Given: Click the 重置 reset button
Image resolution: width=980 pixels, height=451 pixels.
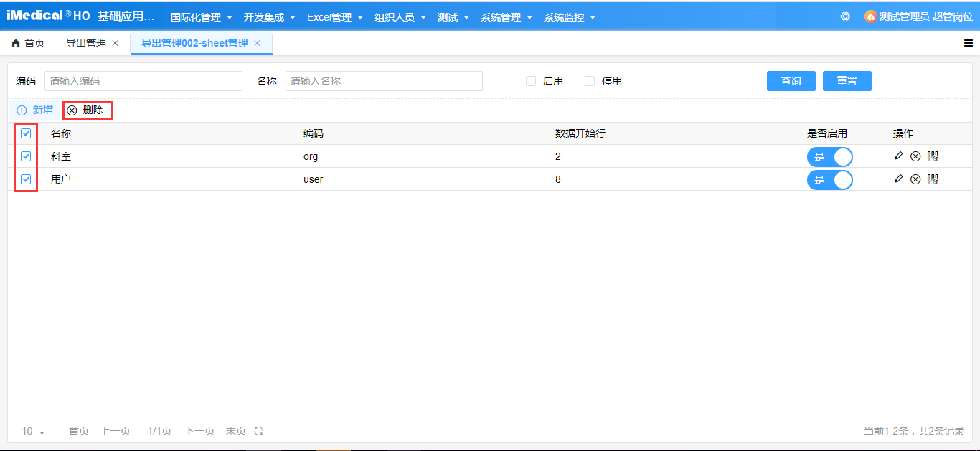Looking at the screenshot, I should coord(847,80).
